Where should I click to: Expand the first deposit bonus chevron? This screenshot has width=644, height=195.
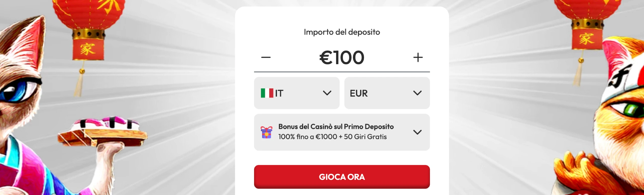(x=417, y=132)
